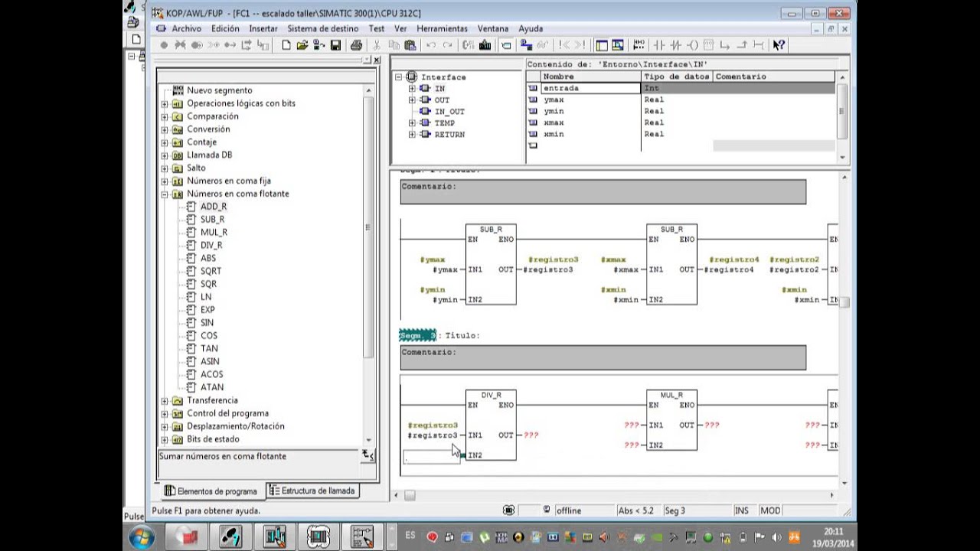Insert a normally closed contact

(x=675, y=45)
